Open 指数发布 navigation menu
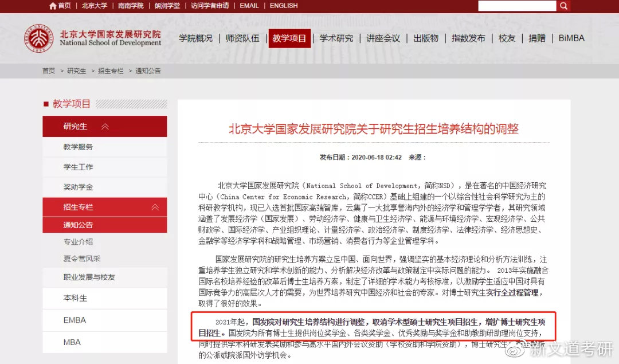Screen dimensions: 619x364 [468, 38]
